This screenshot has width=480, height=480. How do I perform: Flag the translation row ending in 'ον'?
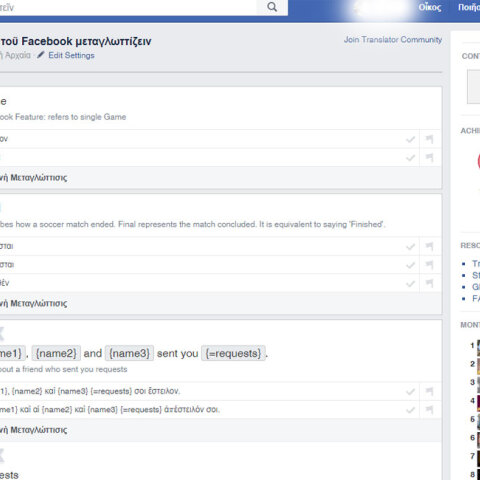(430, 139)
